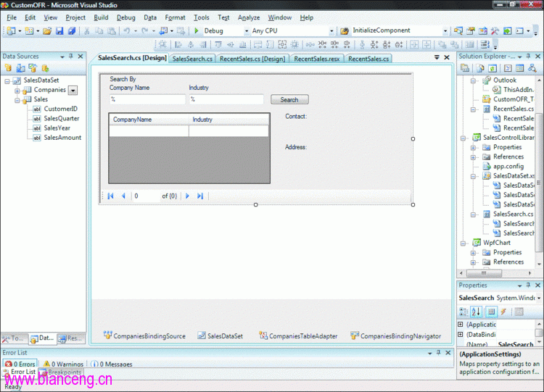Image resolution: width=544 pixels, height=392 pixels.
Task: Switch to Error List bottom tab
Action: pos(20,372)
